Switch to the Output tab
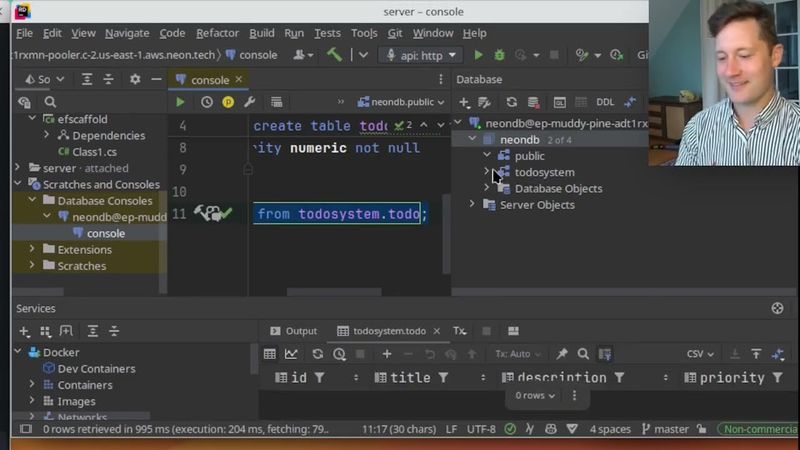Screen dimensions: 800x450 click(294, 331)
